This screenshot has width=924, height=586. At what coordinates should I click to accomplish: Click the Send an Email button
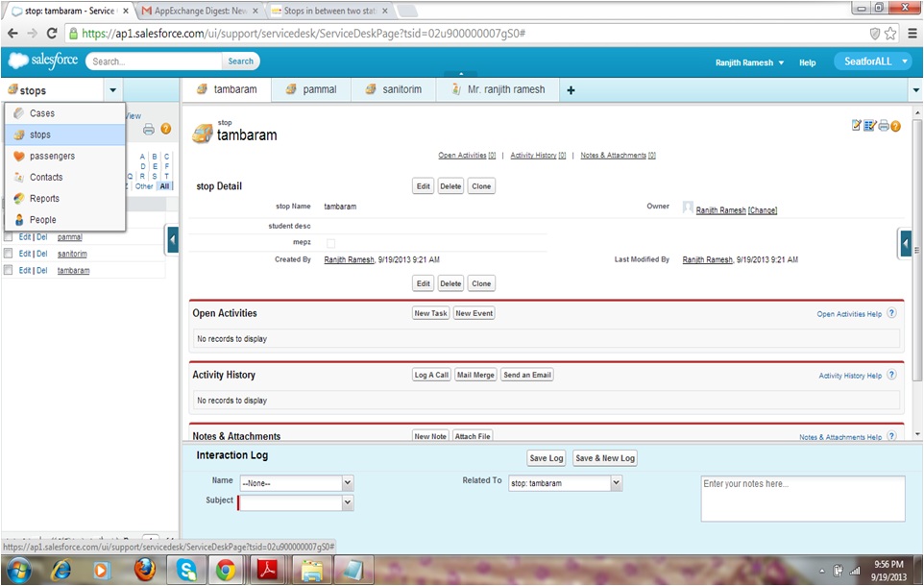coord(526,375)
